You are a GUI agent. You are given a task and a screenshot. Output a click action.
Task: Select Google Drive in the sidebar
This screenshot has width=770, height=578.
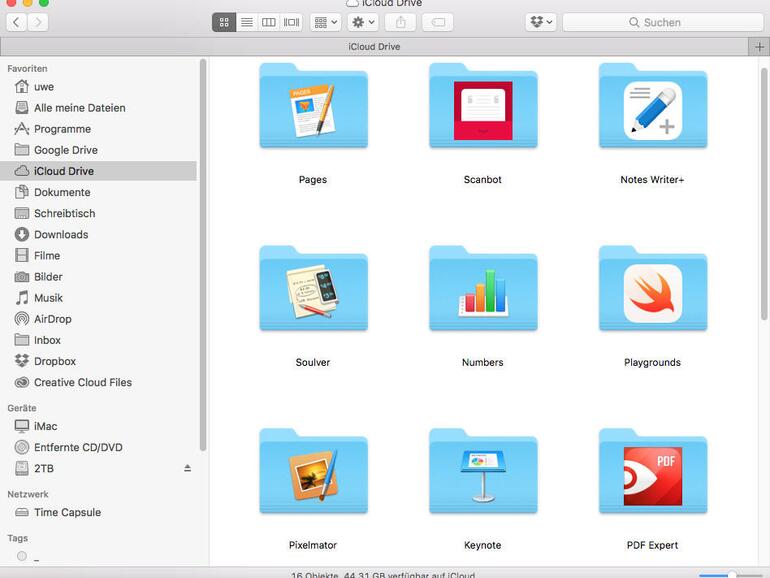coord(66,150)
